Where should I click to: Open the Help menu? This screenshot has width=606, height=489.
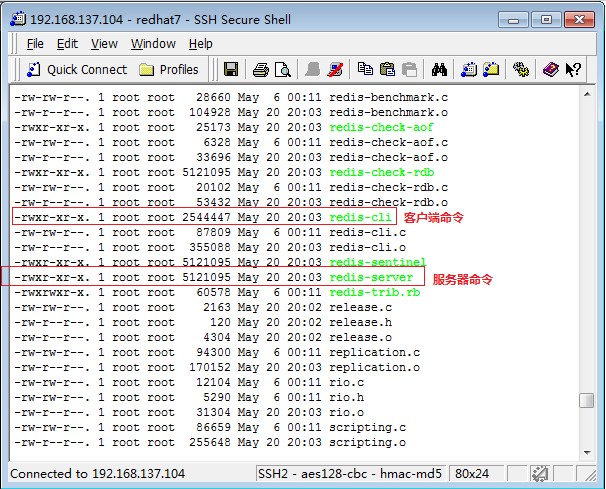(x=201, y=44)
